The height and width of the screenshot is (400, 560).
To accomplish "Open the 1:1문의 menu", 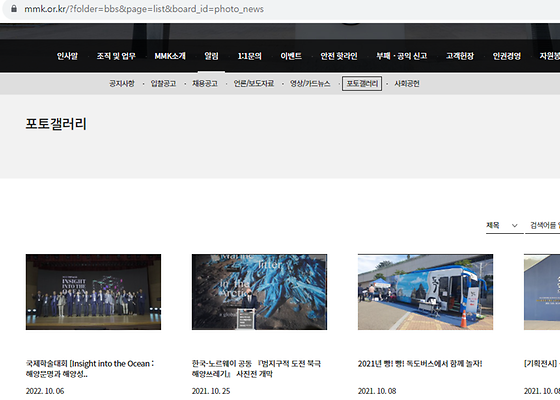I will coord(249,56).
